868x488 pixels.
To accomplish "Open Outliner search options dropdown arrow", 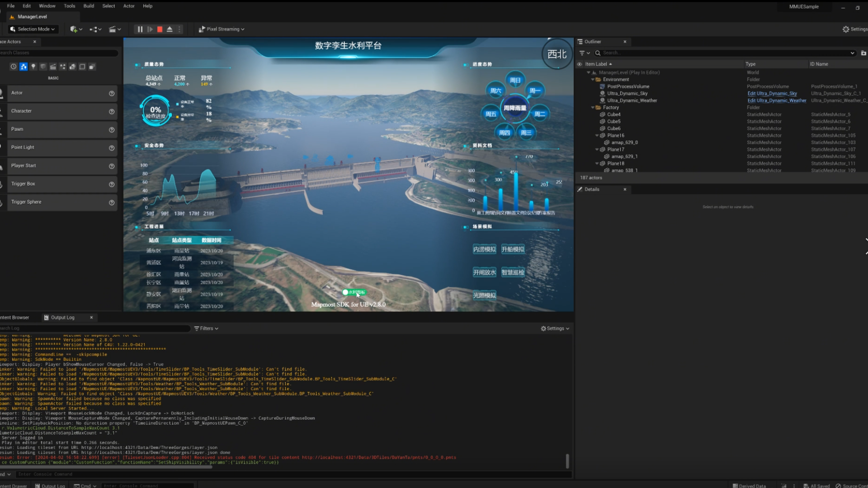I will coord(852,53).
